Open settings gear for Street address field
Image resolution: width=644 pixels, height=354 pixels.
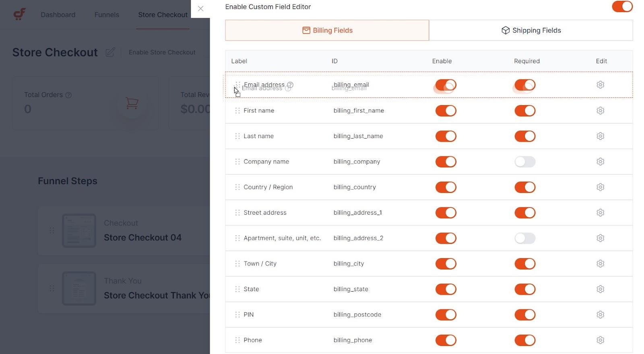(x=600, y=213)
